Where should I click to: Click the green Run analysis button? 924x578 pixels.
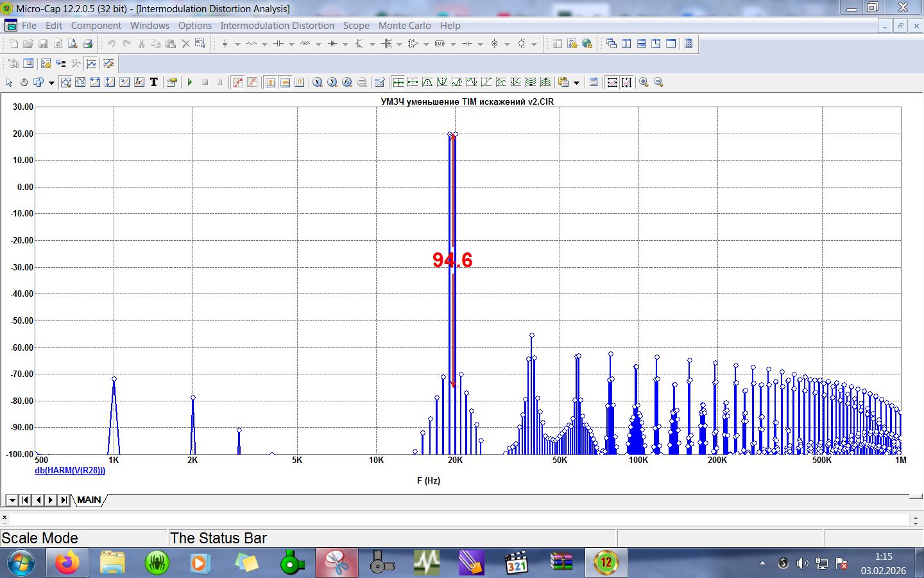coord(190,82)
